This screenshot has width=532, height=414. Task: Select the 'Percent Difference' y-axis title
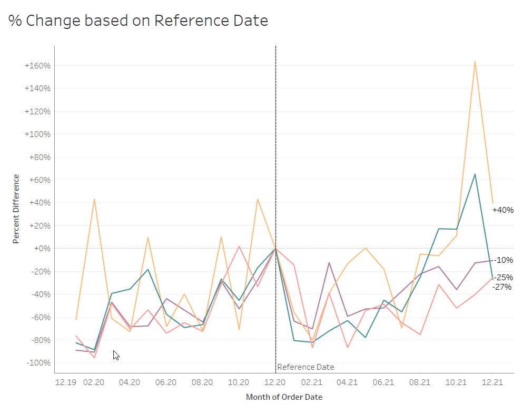[16, 209]
